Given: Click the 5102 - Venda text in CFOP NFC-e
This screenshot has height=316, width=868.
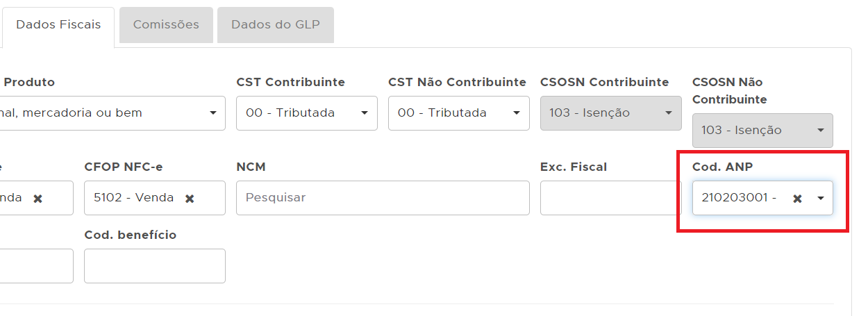Looking at the screenshot, I should (134, 198).
